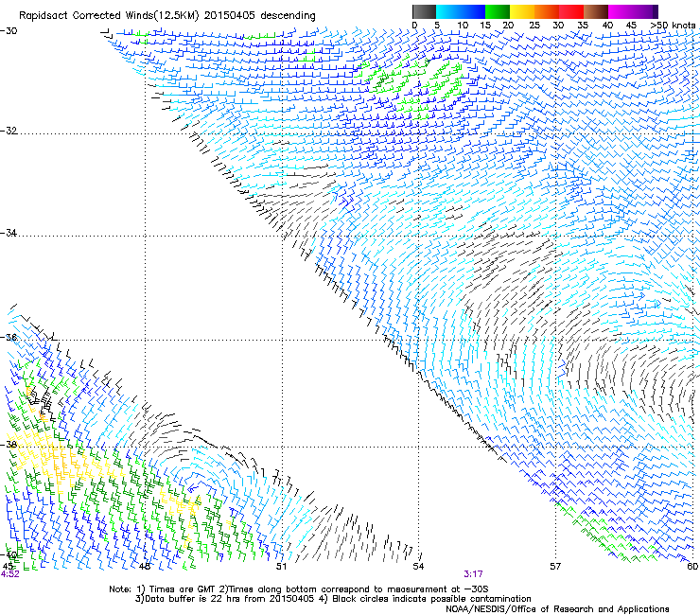Screen dimensions: 700x615
Task: Click the NOAA/NESDIS credit line
Action: pyautogui.click(x=557, y=609)
